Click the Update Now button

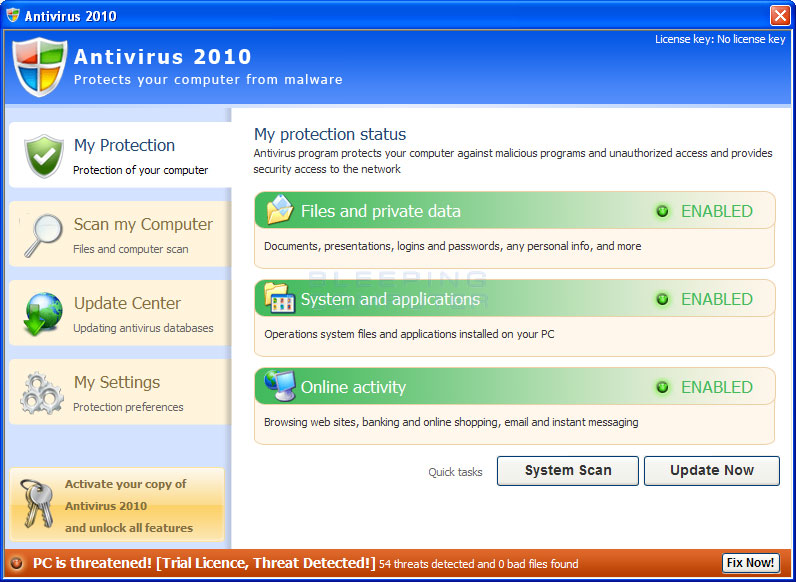click(x=712, y=471)
